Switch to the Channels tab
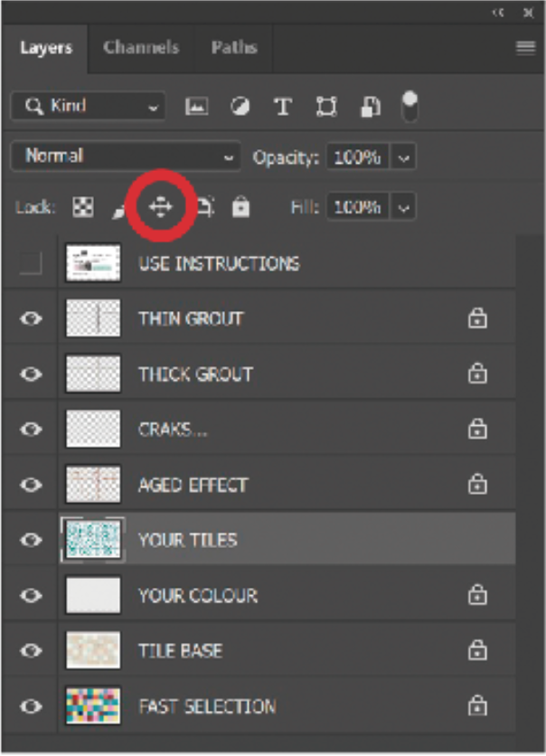Image resolution: width=546 pixels, height=756 pixels. pyautogui.click(x=140, y=49)
